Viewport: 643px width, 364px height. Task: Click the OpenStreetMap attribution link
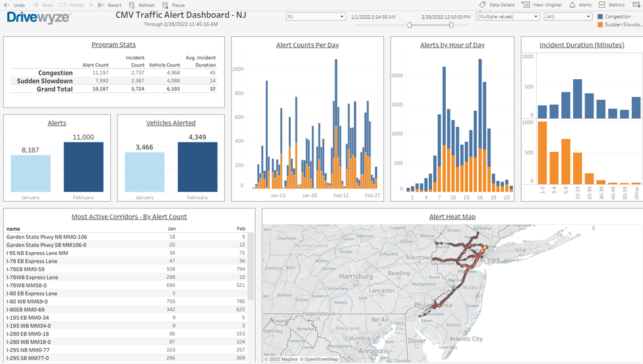click(x=319, y=359)
